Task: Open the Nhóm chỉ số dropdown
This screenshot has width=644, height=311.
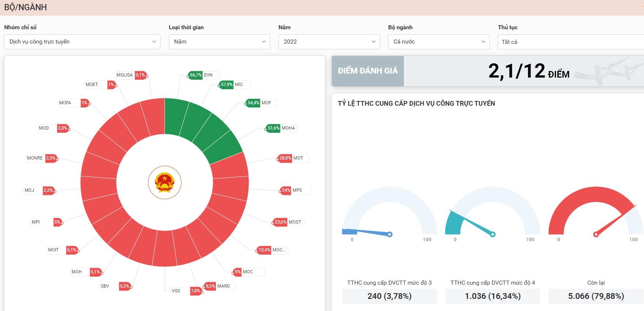Action: (82, 42)
